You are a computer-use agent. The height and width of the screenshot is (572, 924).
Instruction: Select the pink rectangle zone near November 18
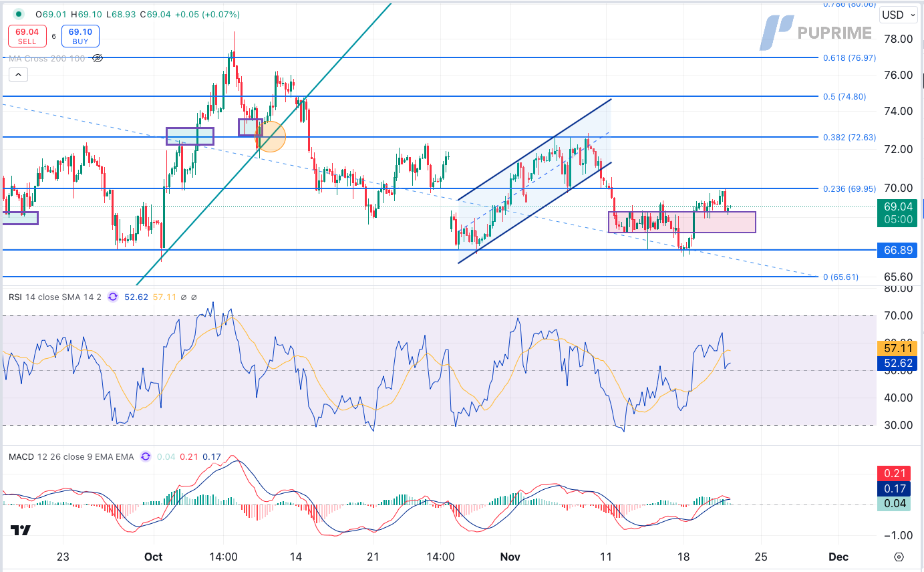(681, 222)
